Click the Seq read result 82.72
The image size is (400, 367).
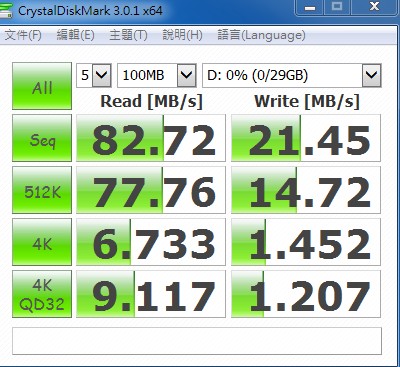pyautogui.click(x=151, y=138)
